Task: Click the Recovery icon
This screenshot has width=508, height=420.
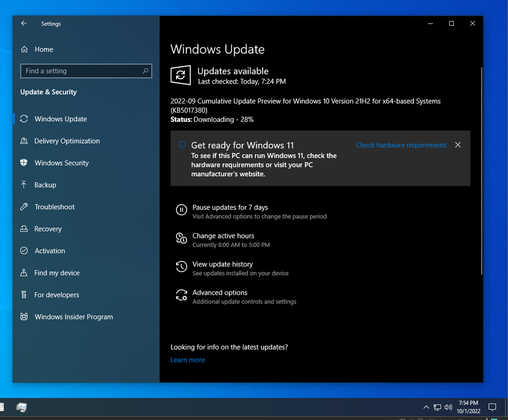Action: (24, 229)
